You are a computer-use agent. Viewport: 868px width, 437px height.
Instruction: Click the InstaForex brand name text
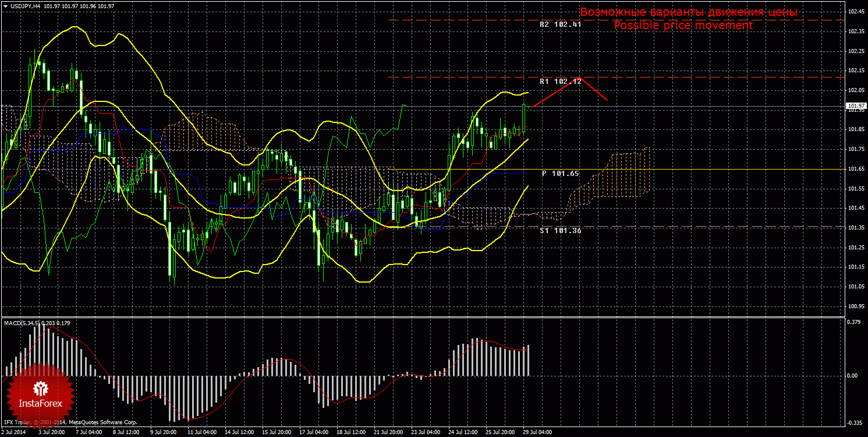[x=40, y=403]
